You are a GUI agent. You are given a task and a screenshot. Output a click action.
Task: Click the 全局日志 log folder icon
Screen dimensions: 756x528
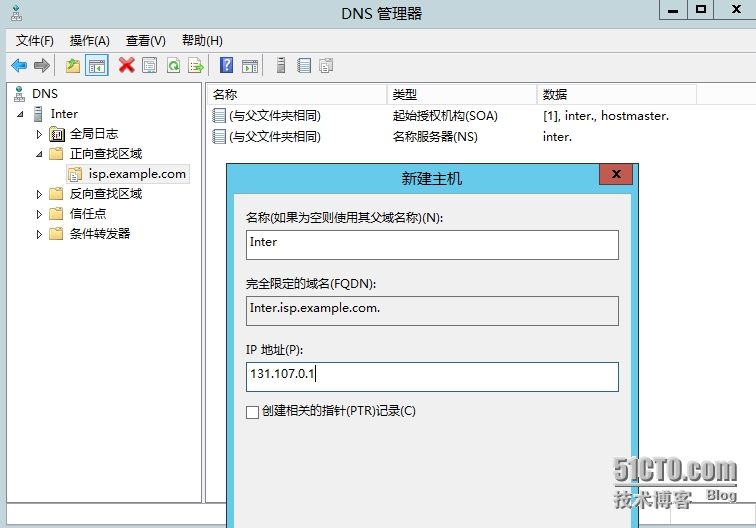click(57, 134)
